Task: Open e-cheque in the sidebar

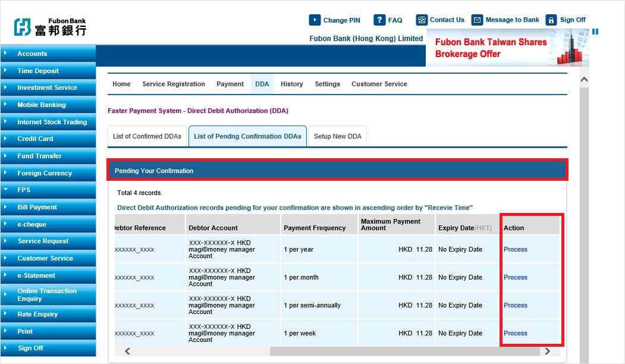Action: point(48,224)
